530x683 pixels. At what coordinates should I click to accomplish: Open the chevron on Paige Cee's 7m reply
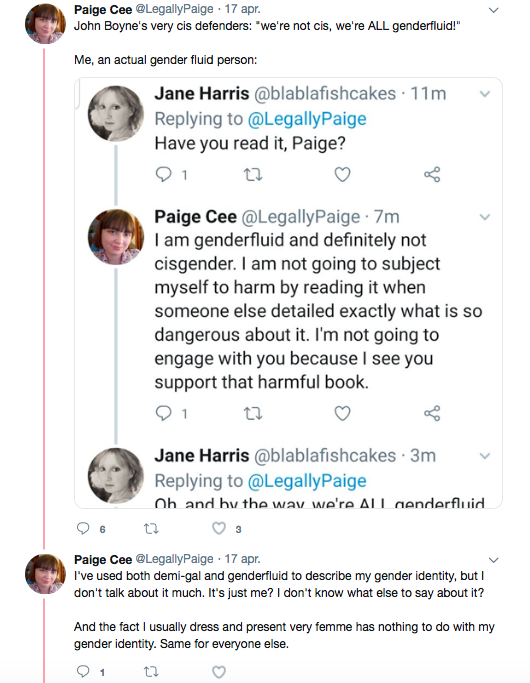pos(485,217)
